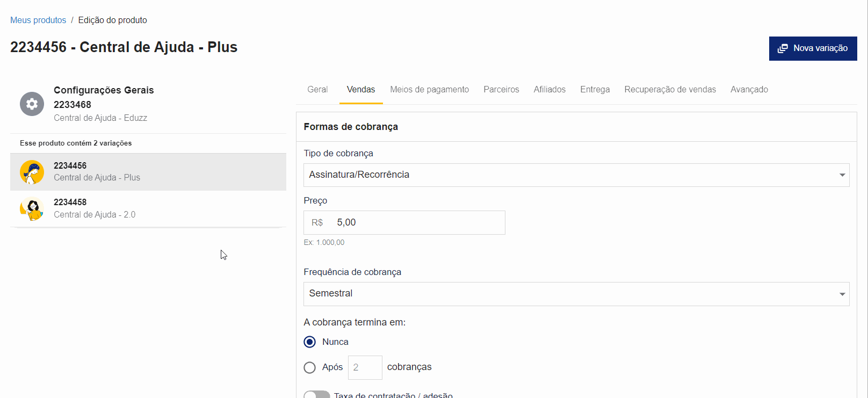Click the Preço input field
This screenshot has height=398, width=868.
pos(416,222)
